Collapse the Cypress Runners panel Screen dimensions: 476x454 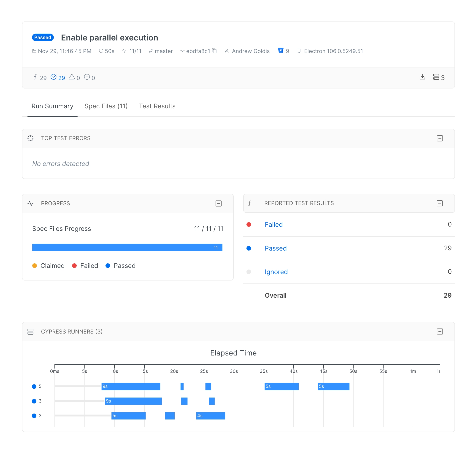click(x=440, y=331)
